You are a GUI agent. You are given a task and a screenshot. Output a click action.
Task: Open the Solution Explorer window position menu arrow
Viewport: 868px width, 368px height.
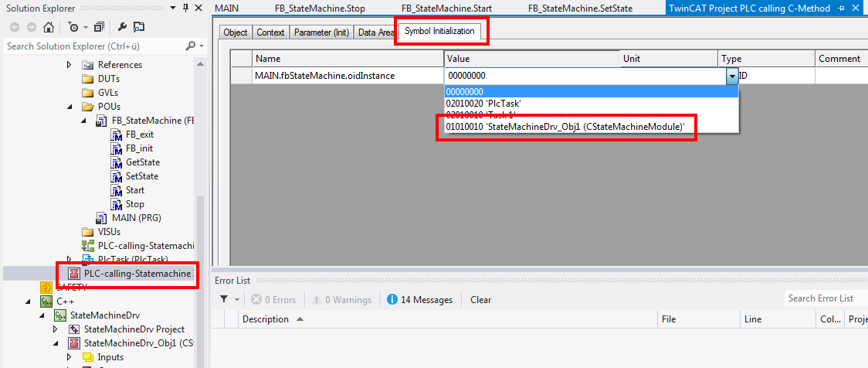pyautogui.click(x=173, y=8)
